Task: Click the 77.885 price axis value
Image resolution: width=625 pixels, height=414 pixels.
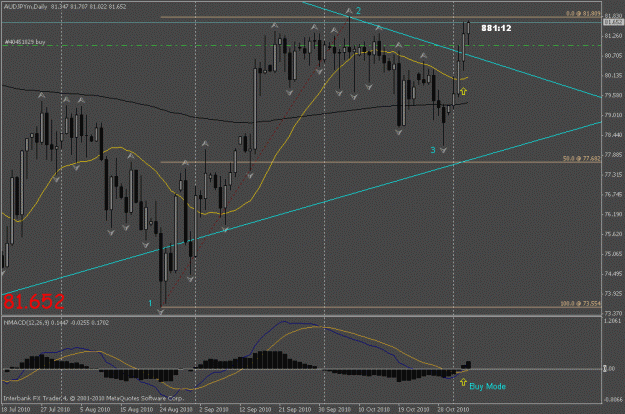Action: pos(614,155)
